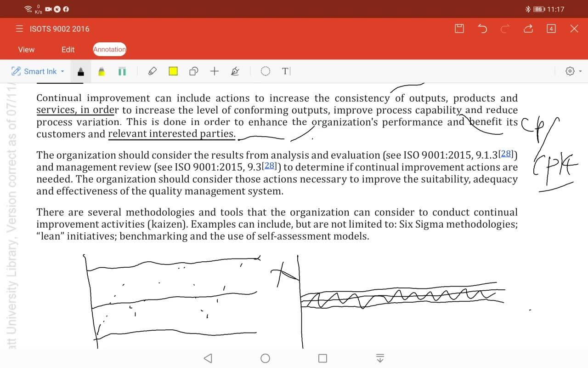Open the settings gear dropdown
Screen dimensions: 588x368
(573, 71)
